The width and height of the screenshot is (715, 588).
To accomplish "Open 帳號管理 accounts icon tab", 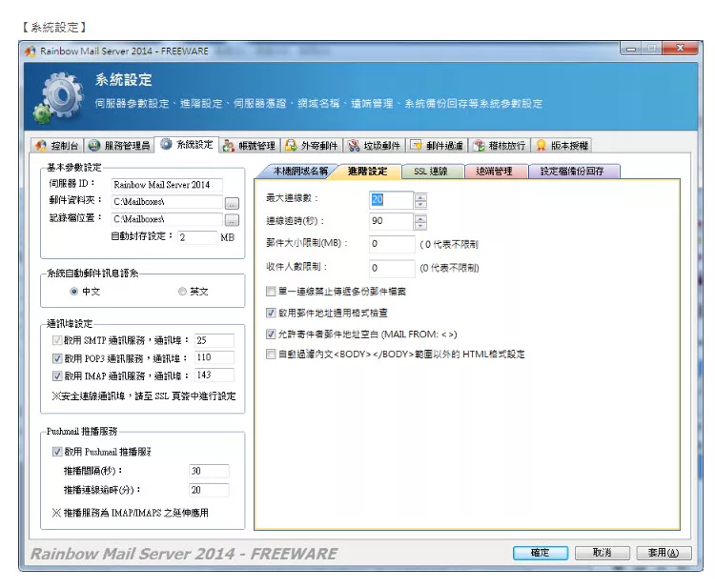I will coord(249,146).
